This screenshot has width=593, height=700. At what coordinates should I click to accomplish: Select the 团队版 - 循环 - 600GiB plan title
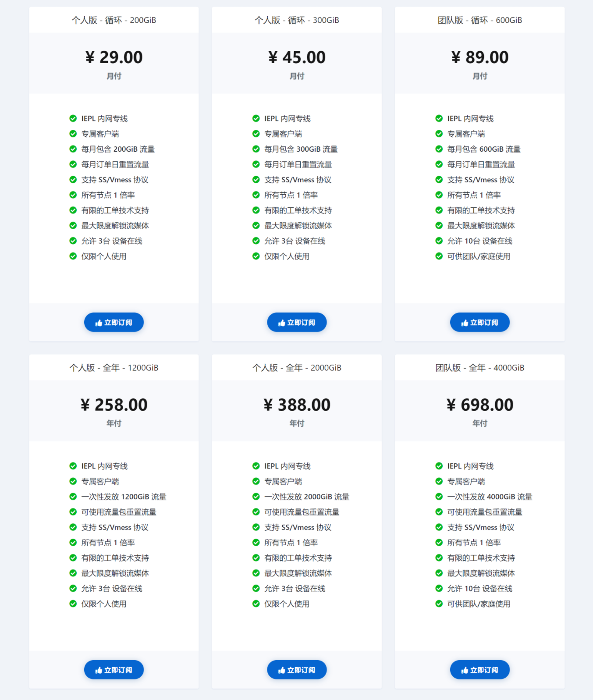tap(479, 20)
